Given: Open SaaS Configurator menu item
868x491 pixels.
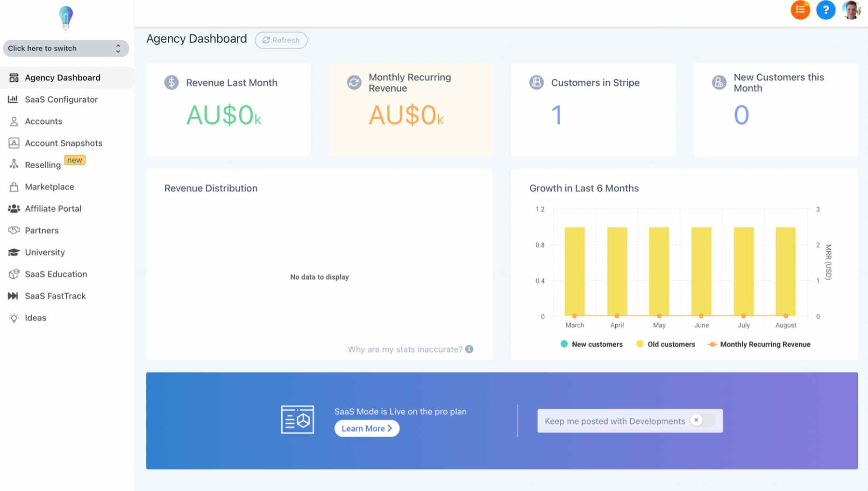Looking at the screenshot, I should tap(67, 99).
